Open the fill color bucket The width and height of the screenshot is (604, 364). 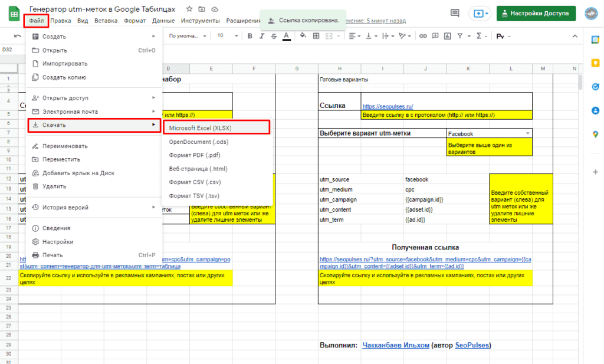pyautogui.click(x=303, y=36)
